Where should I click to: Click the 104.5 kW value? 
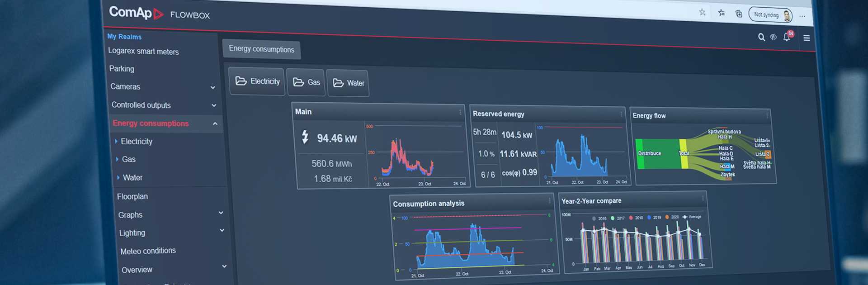point(517,135)
